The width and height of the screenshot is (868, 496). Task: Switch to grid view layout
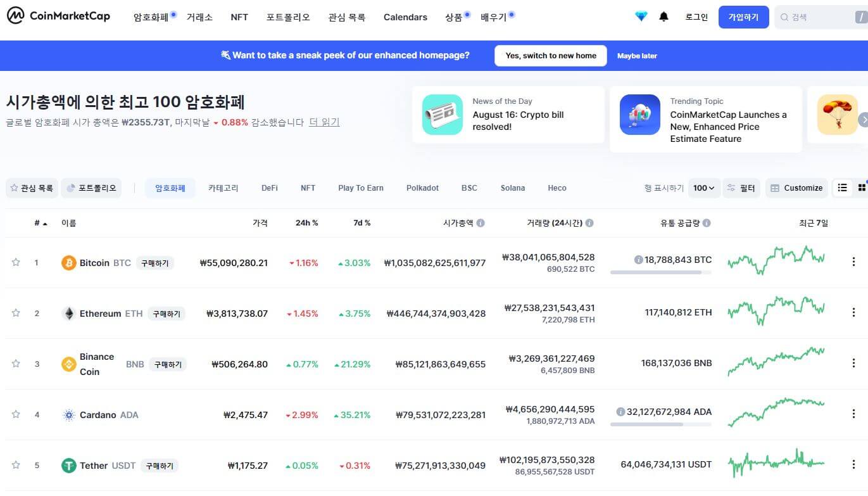point(862,188)
